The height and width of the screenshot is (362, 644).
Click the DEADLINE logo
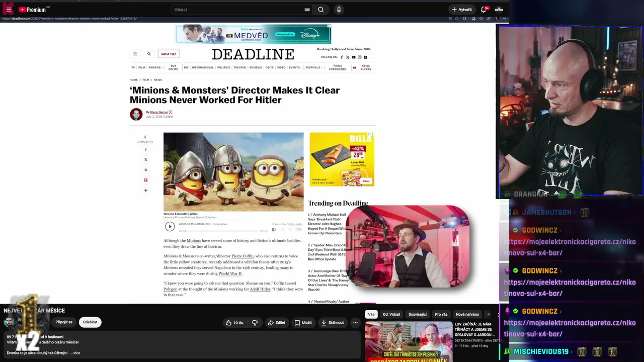pos(253,54)
